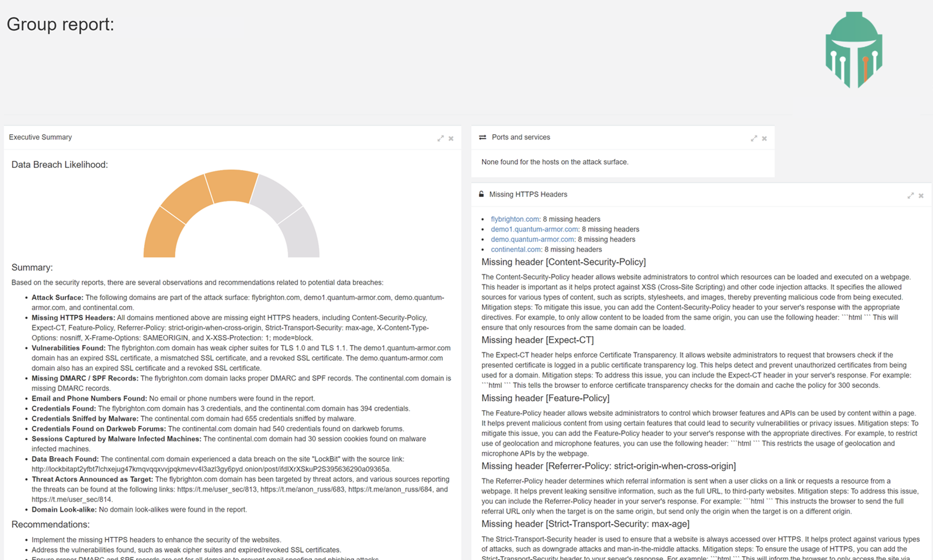Close the Ports and services panel

coord(764,138)
